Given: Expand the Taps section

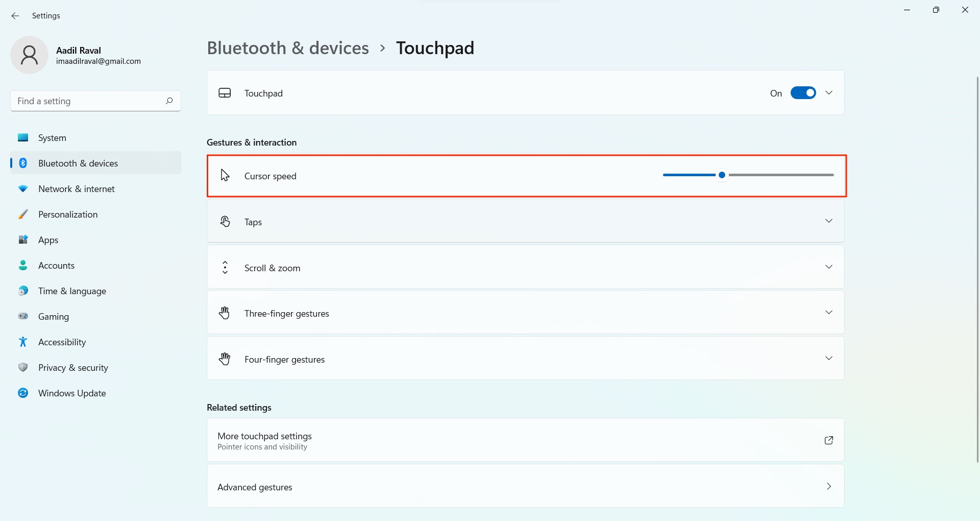Looking at the screenshot, I should tap(829, 221).
